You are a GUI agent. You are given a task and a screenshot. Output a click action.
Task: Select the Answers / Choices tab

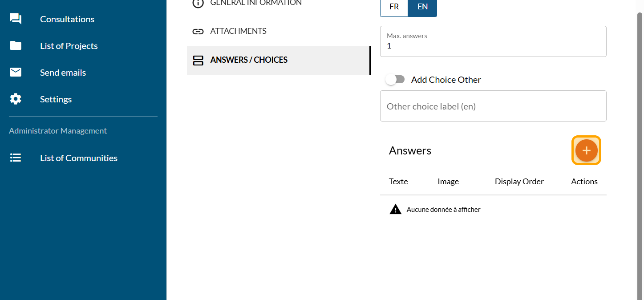point(249,60)
